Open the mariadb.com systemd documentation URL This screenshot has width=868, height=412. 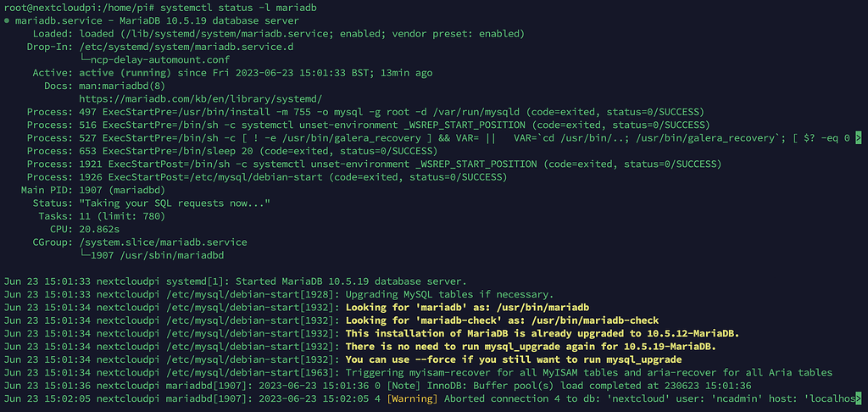(x=200, y=99)
